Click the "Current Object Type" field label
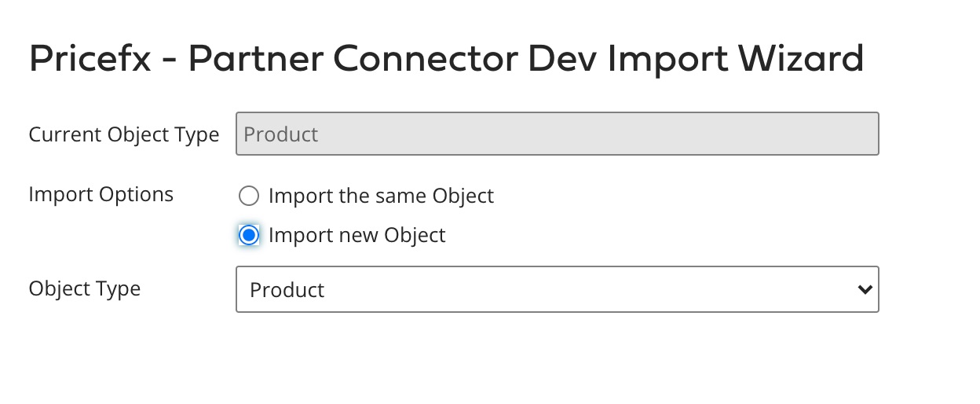 (x=124, y=134)
